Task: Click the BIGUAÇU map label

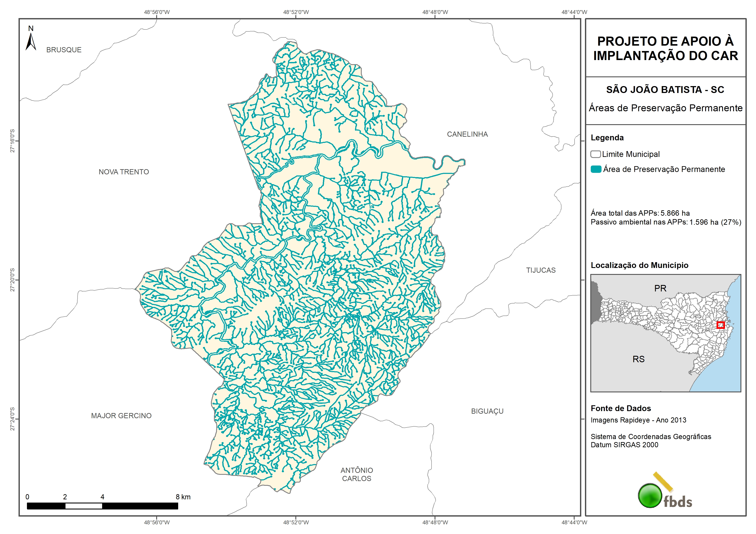Action: (x=487, y=411)
